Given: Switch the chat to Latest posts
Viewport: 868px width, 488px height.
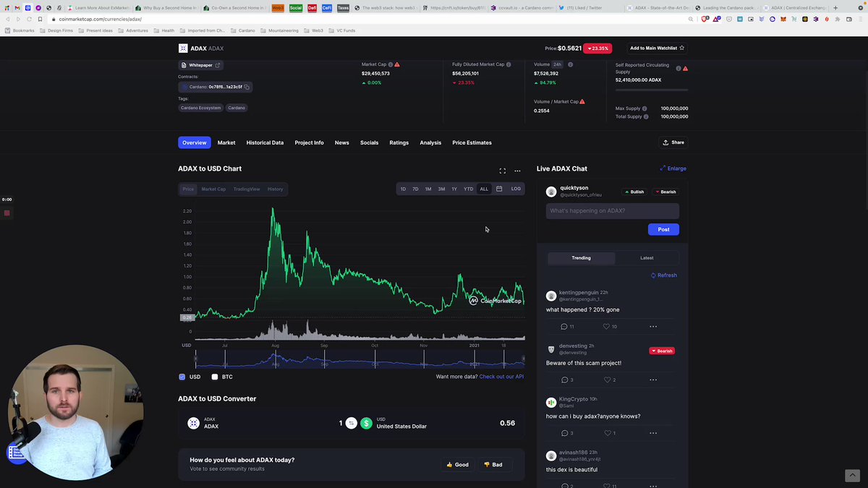Looking at the screenshot, I should coord(647,257).
